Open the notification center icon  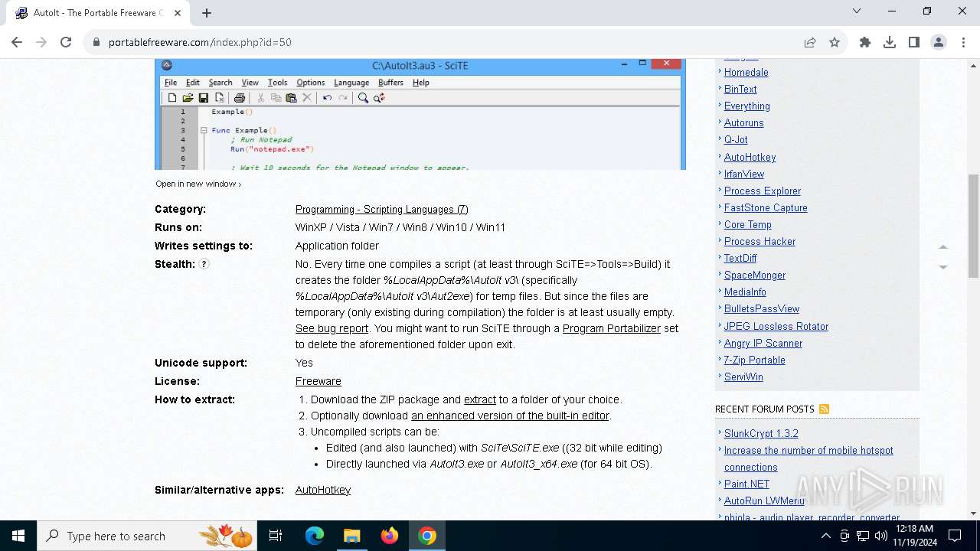coord(955,536)
